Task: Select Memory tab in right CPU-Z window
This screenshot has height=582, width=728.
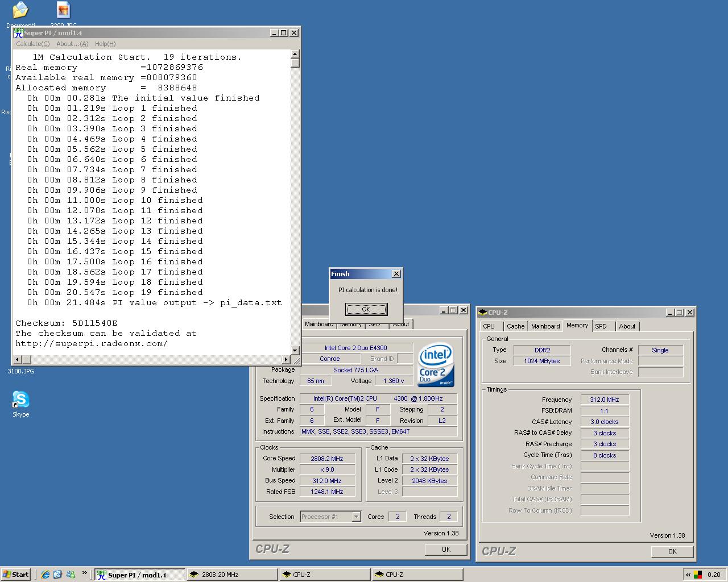Action: coord(577,326)
